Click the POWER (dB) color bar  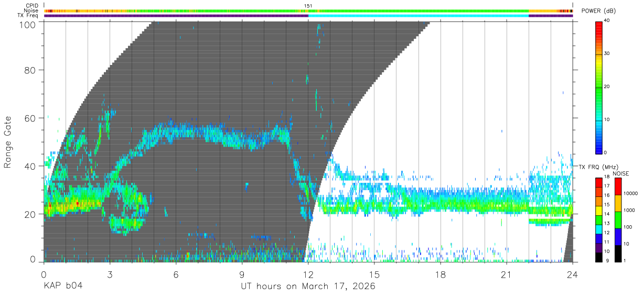599,87
